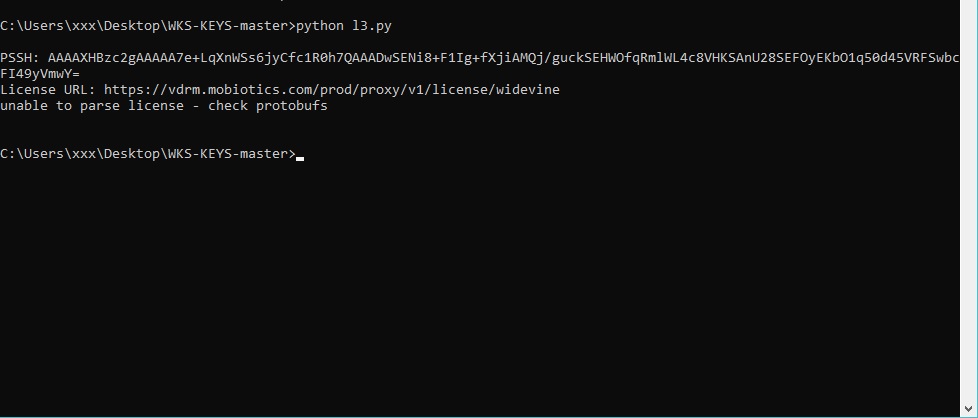Image resolution: width=978 pixels, height=418 pixels.
Task: Click 'Users' in the bottom prompt path
Action: pos(44,154)
